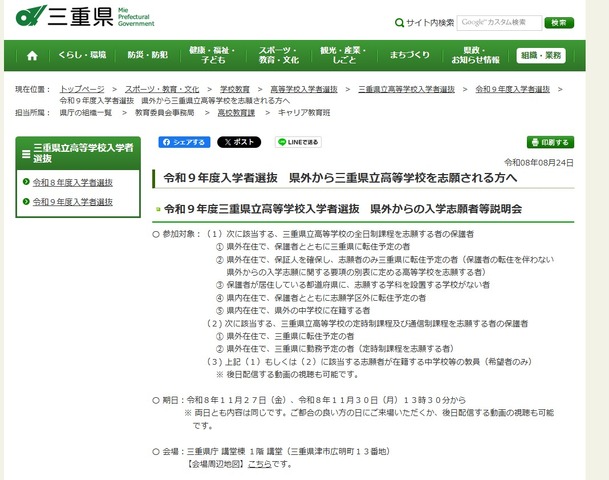Click the arrow bullet beside 令和8年度入学者選抜
The height and width of the screenshot is (480, 609).
pyautogui.click(x=26, y=182)
